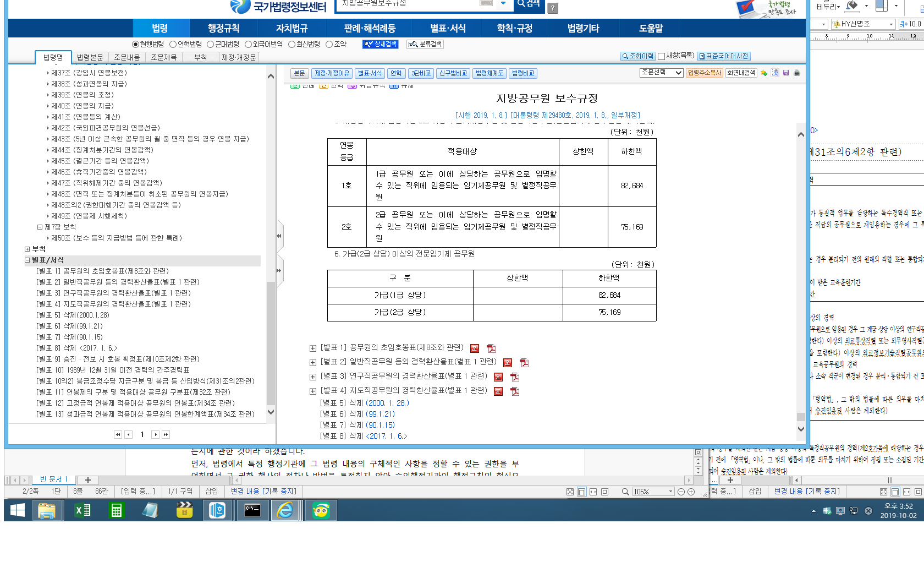This screenshot has width=924, height=578.
Task: Open the 판례·해석례등 menu
Action: point(370,29)
